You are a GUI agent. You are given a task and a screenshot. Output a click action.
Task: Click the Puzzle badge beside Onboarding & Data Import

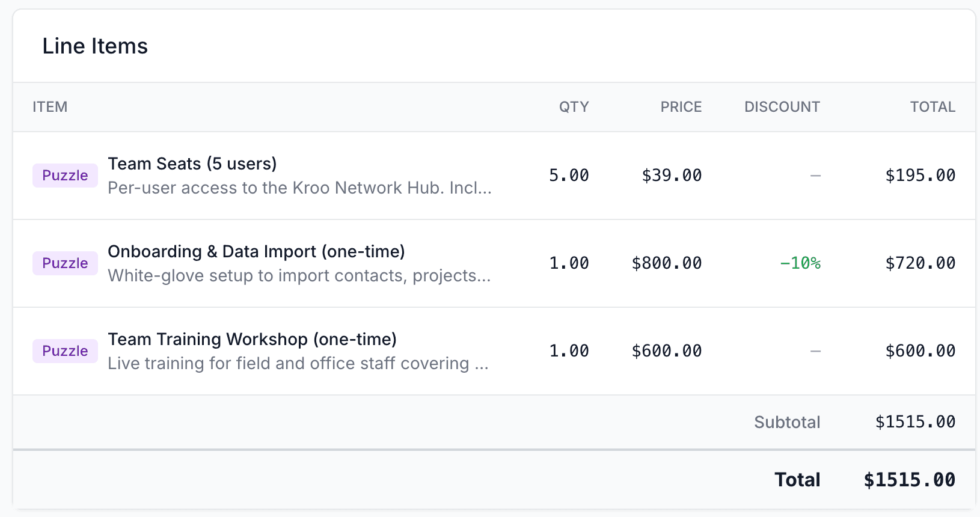pos(65,263)
